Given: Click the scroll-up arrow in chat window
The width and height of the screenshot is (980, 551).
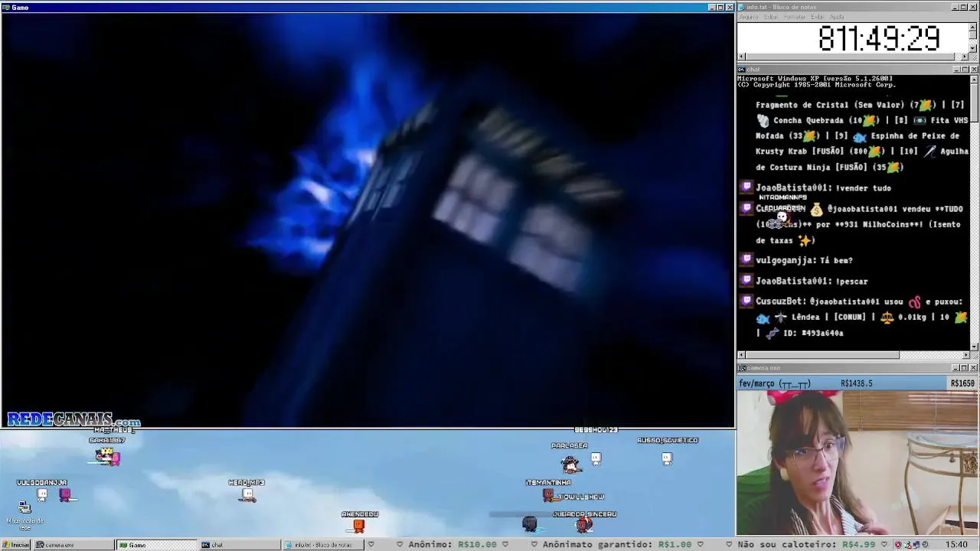Looking at the screenshot, I should pos(974,79).
